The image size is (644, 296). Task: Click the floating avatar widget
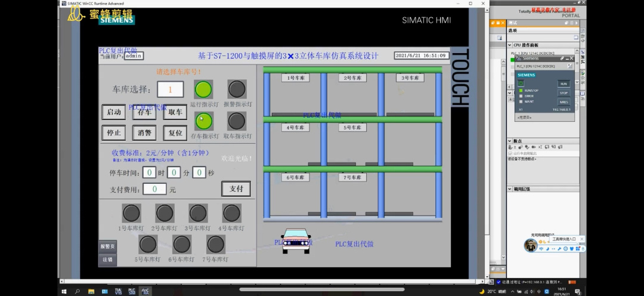(x=531, y=245)
